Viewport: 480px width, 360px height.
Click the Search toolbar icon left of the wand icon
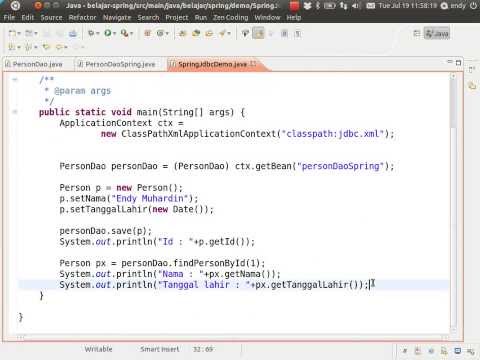coord(209,33)
